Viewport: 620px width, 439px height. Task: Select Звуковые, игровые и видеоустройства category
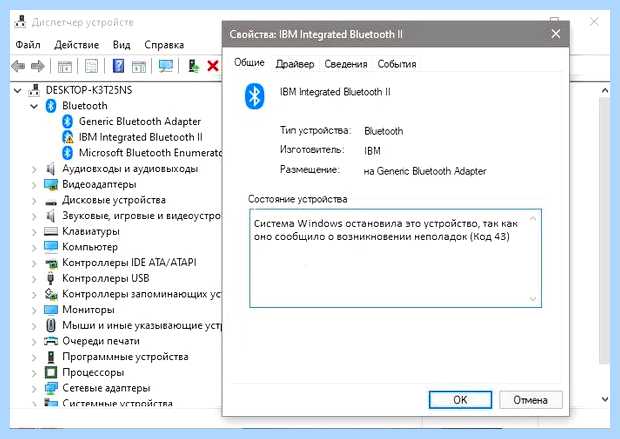(x=141, y=216)
